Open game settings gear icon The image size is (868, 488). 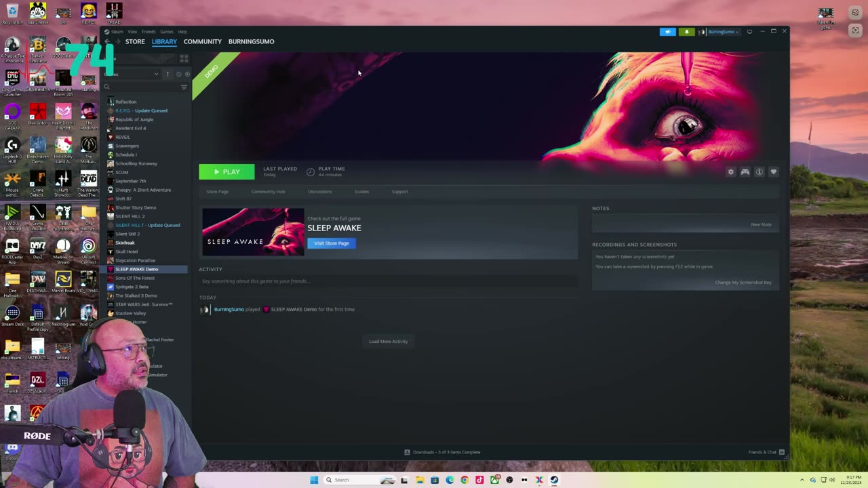[730, 172]
